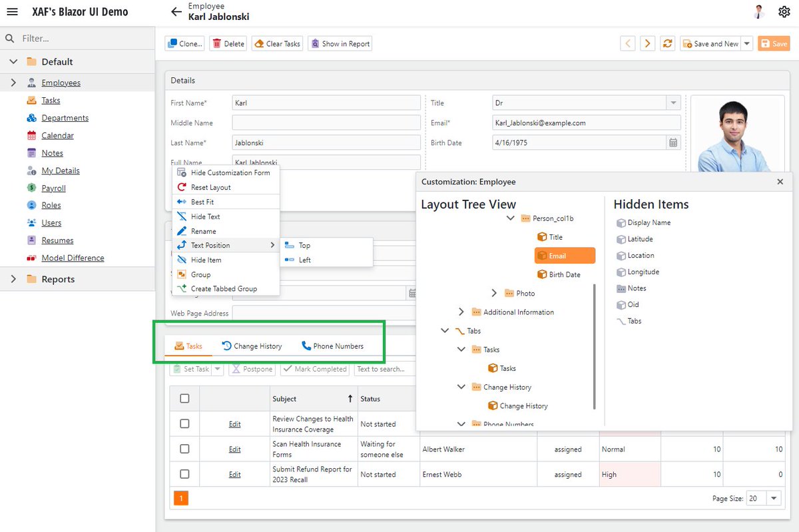
Task: Choose Best Fit in context menu
Action: 226,202
